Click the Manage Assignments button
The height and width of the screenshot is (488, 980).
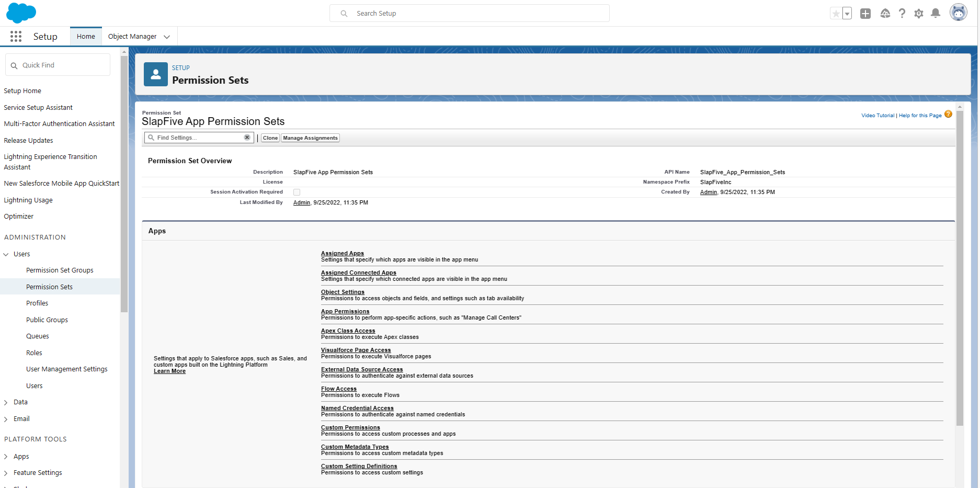pyautogui.click(x=310, y=138)
